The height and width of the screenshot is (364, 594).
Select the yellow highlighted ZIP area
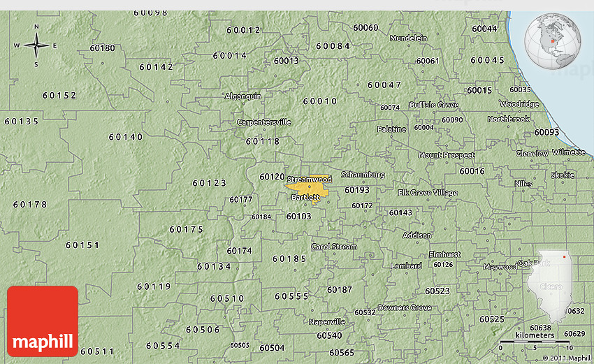tap(310, 189)
